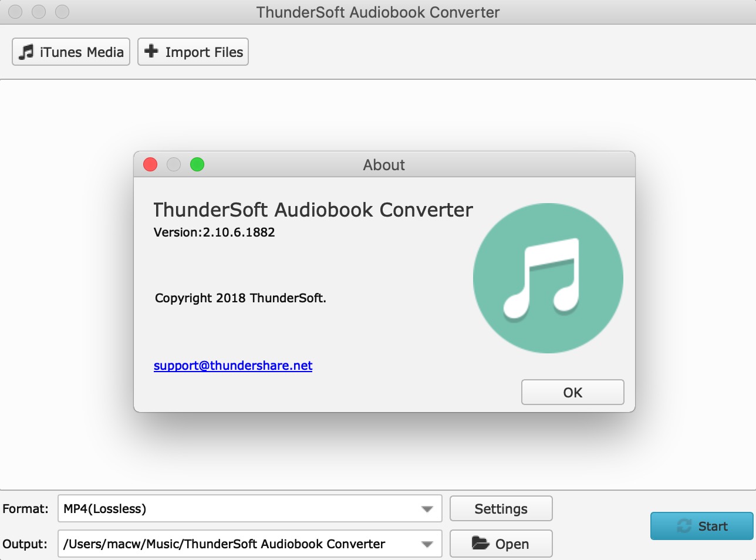Click the Copyright 2018 ThunderSoft text

point(240,298)
